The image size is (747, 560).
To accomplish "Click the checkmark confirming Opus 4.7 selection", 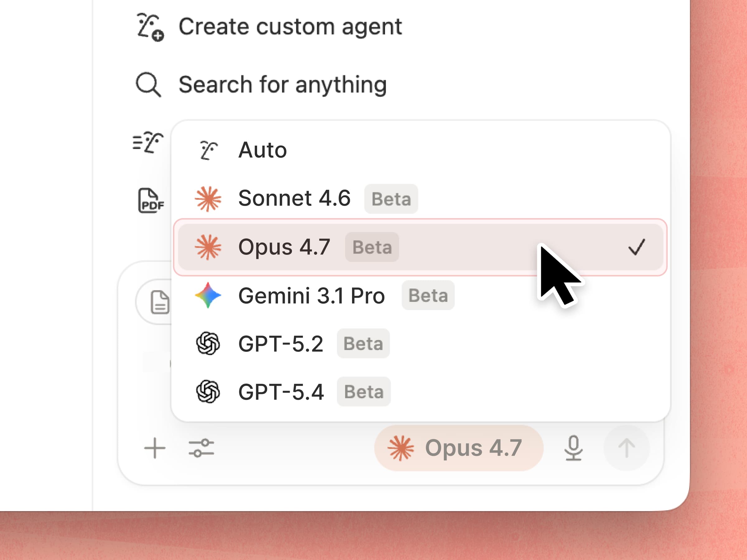I will point(637,247).
